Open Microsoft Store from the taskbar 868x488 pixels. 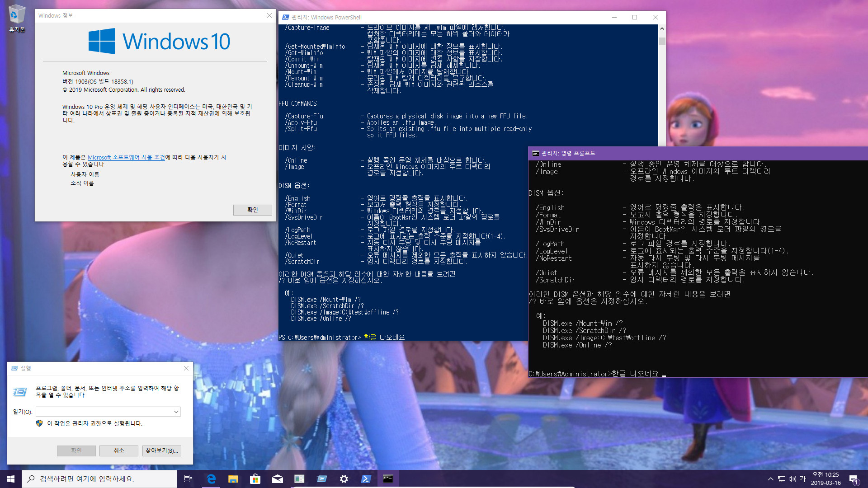click(x=255, y=479)
